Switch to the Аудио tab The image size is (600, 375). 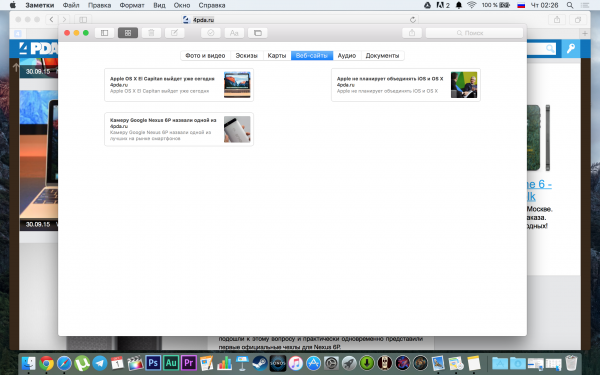click(347, 55)
